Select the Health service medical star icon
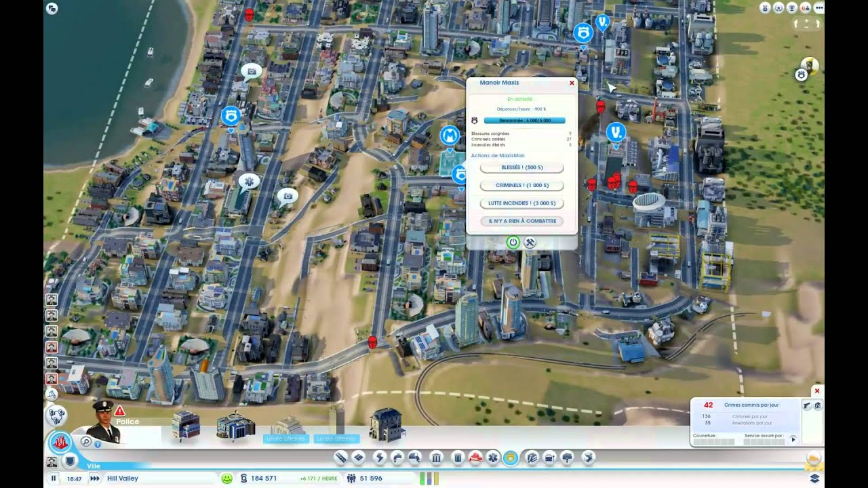 click(x=494, y=458)
